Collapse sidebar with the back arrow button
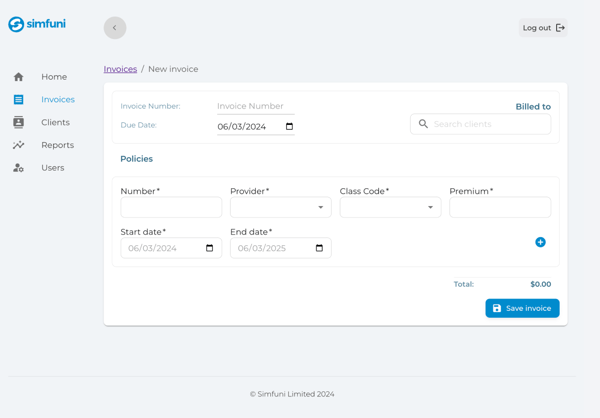 pyautogui.click(x=115, y=28)
